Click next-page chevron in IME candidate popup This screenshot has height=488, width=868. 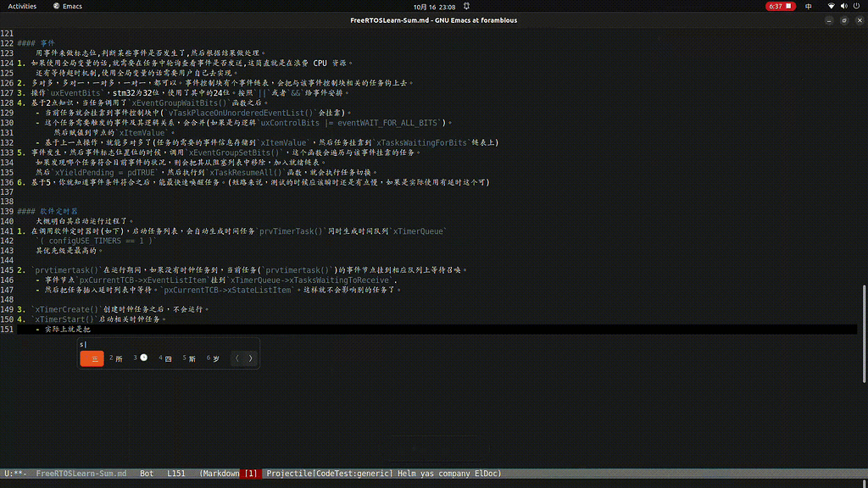pyautogui.click(x=249, y=358)
